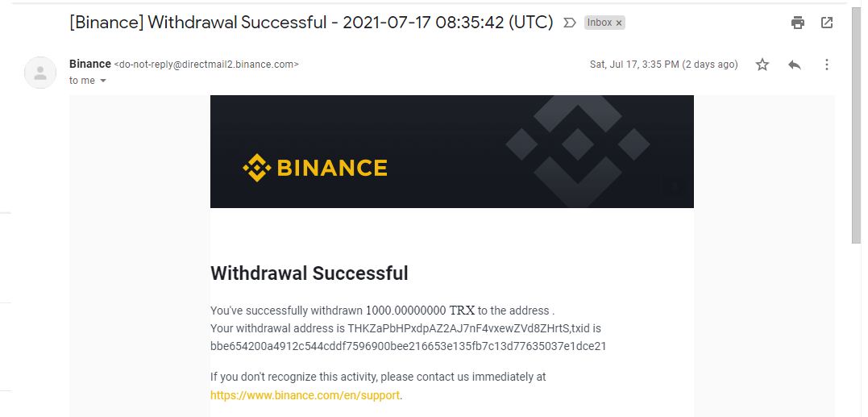Click the email subject line text
868x417 pixels.
pyautogui.click(x=311, y=23)
